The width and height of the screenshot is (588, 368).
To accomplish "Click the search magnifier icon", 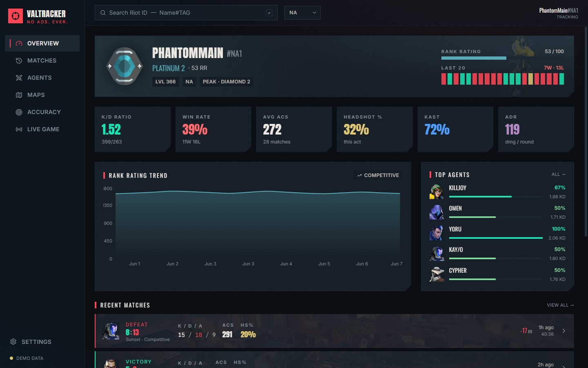I will pos(103,13).
